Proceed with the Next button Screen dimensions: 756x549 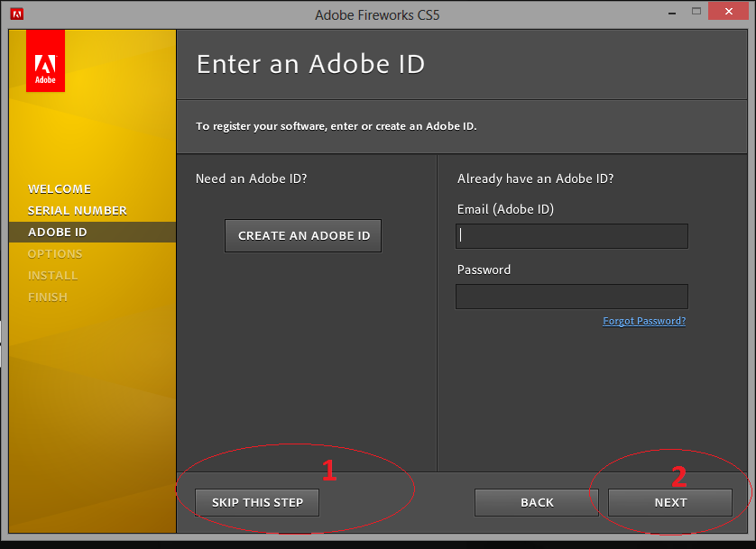670,502
